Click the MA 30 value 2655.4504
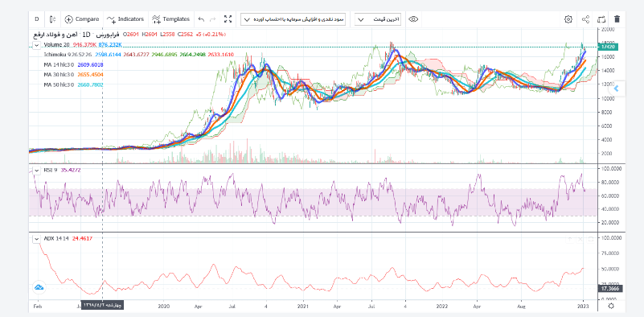Viewport: 644px width, 317px height. point(90,75)
